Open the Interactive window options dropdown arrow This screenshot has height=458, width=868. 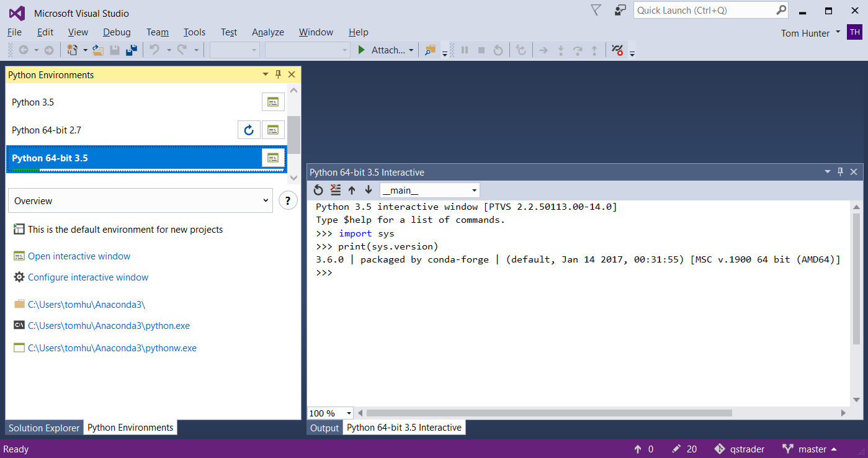(x=827, y=172)
